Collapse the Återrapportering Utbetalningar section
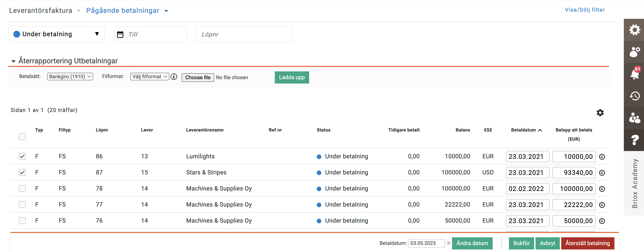The image size is (644, 252). pos(14,61)
